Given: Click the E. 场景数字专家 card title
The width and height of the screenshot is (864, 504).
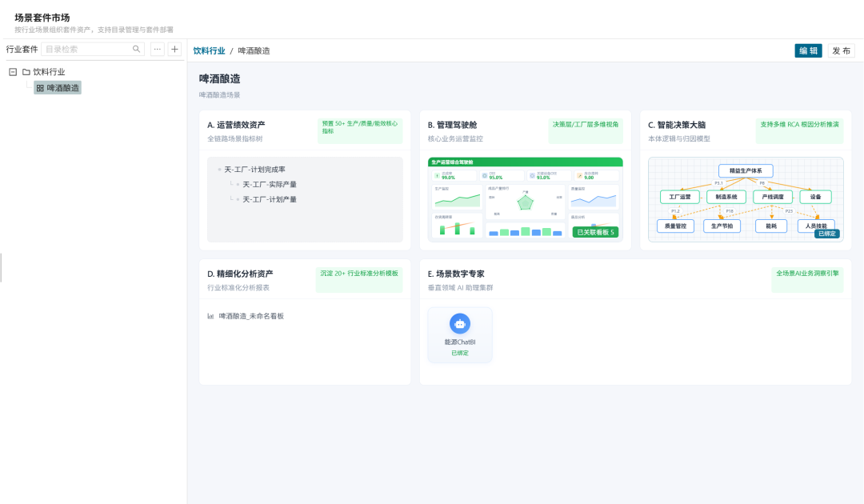Looking at the screenshot, I should (456, 274).
